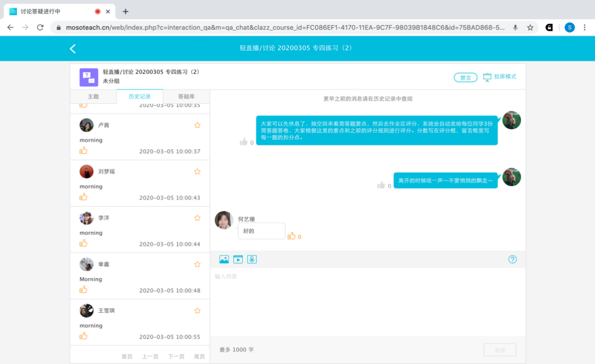This screenshot has width=595, height=364.
Task: Reload the page with browser refresh icon
Action: (40, 27)
